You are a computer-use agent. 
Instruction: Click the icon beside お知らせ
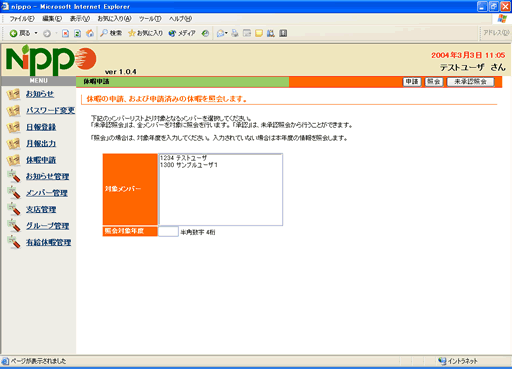pyautogui.click(x=14, y=94)
